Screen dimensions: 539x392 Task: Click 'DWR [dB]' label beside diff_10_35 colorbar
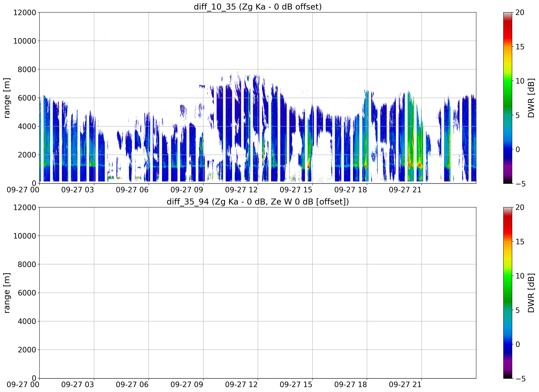pyautogui.click(x=531, y=98)
